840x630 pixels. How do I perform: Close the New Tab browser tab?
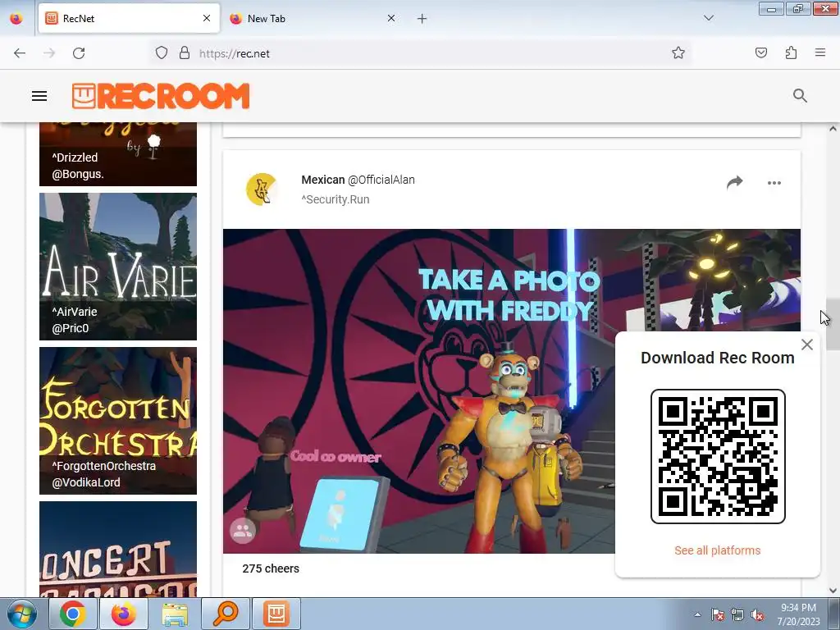click(391, 18)
